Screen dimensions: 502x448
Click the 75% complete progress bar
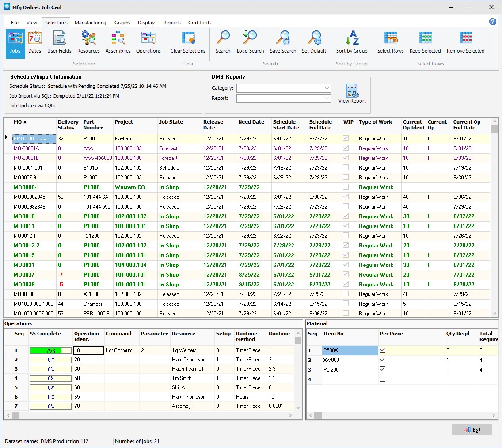[x=50, y=350]
